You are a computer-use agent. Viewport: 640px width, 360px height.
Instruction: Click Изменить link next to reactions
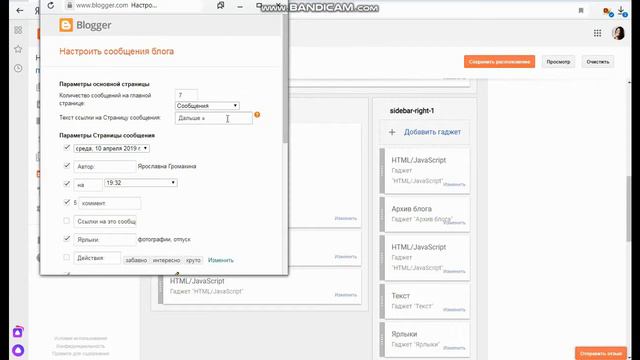pos(221,260)
